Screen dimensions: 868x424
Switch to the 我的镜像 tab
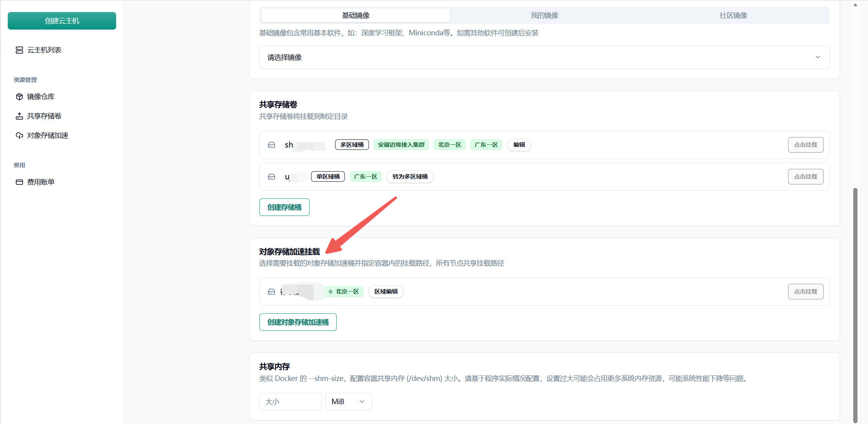(x=544, y=16)
